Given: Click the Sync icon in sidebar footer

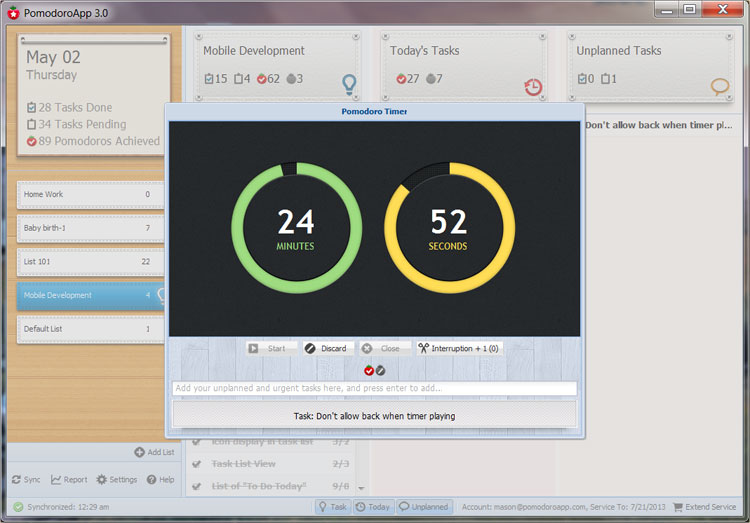Looking at the screenshot, I should coord(16,479).
